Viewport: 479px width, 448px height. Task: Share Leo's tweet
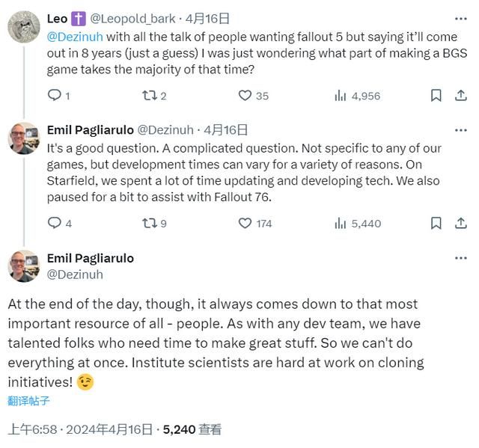click(x=460, y=96)
